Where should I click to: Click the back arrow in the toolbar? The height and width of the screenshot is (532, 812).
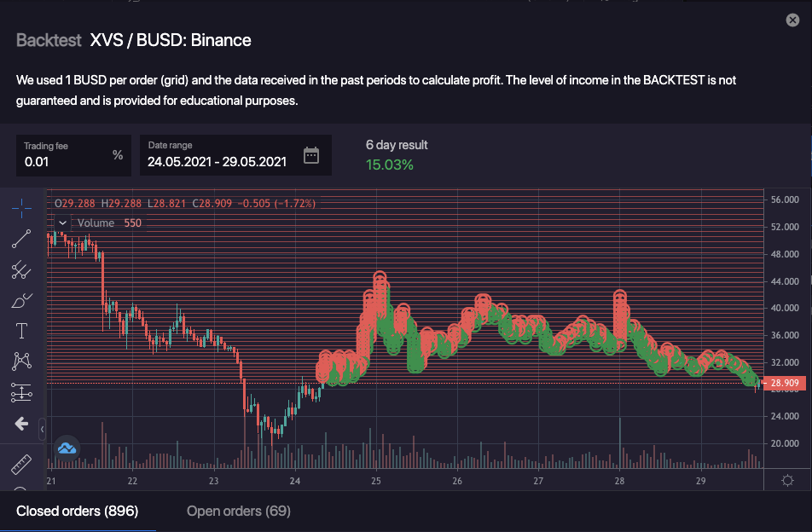pyautogui.click(x=21, y=423)
